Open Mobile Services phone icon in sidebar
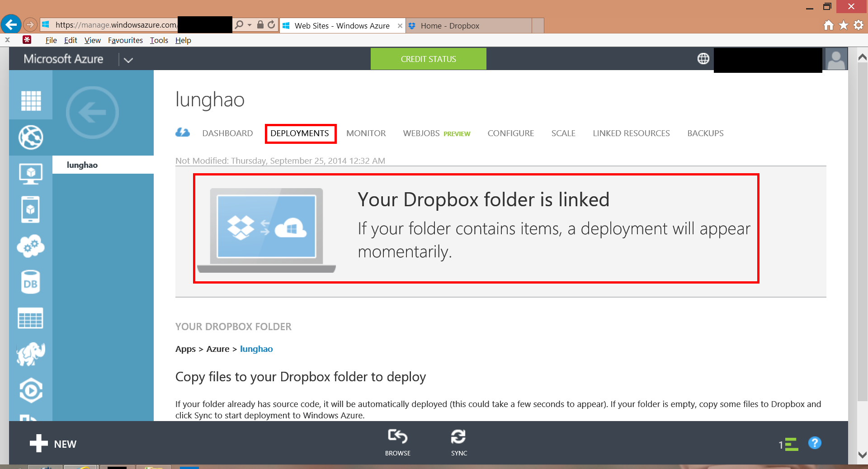868x469 pixels. coord(30,209)
